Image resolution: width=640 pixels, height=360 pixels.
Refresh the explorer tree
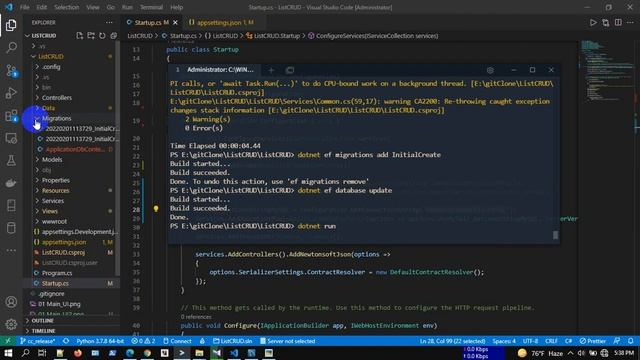[x=102, y=36]
